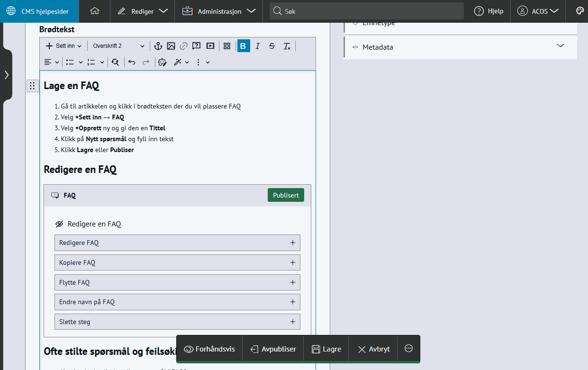The width and height of the screenshot is (588, 370).
Task: Open find and replace tool
Action: pos(115,62)
